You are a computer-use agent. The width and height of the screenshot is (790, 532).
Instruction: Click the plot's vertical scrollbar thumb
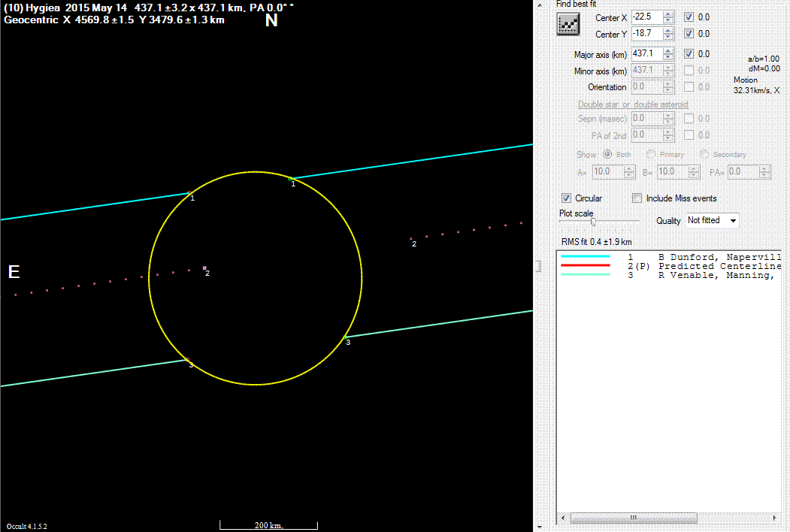[x=539, y=266]
